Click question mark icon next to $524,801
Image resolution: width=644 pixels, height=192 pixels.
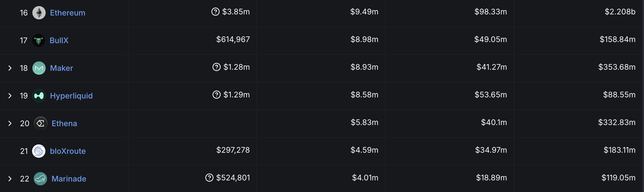tap(209, 178)
